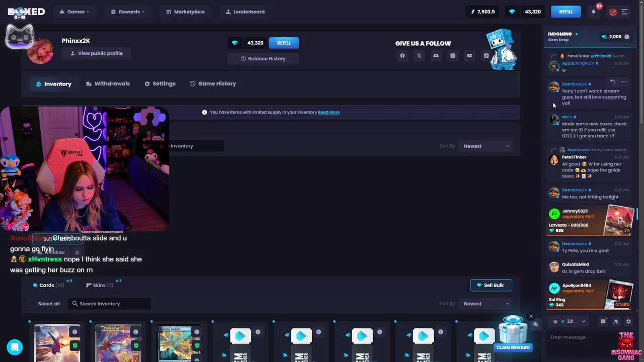Viewport: 644px width, 362px height.
Task: Open the live support chat bubble
Action: pyautogui.click(x=15, y=347)
